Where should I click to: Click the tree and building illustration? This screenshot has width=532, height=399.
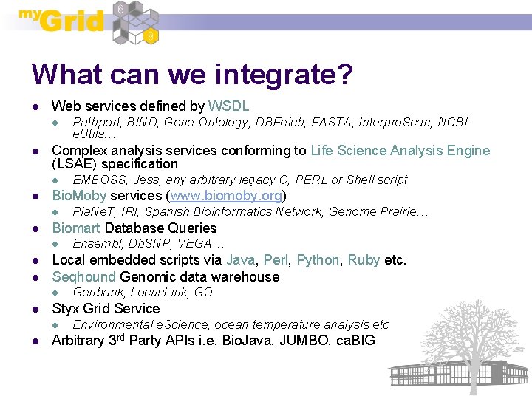point(460,347)
